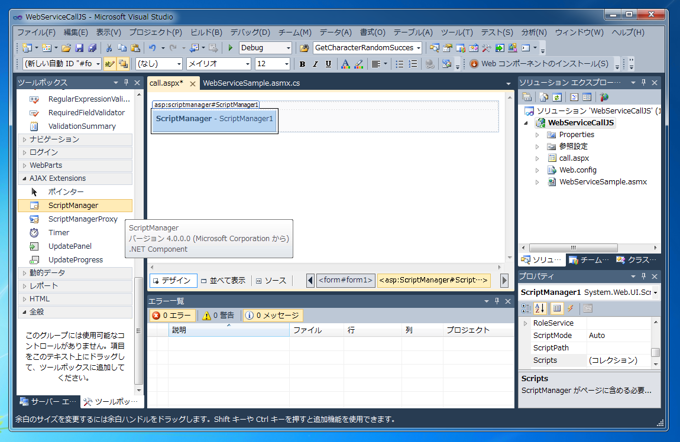
Task: Open the Debug configuration dropdown
Action: coord(265,48)
